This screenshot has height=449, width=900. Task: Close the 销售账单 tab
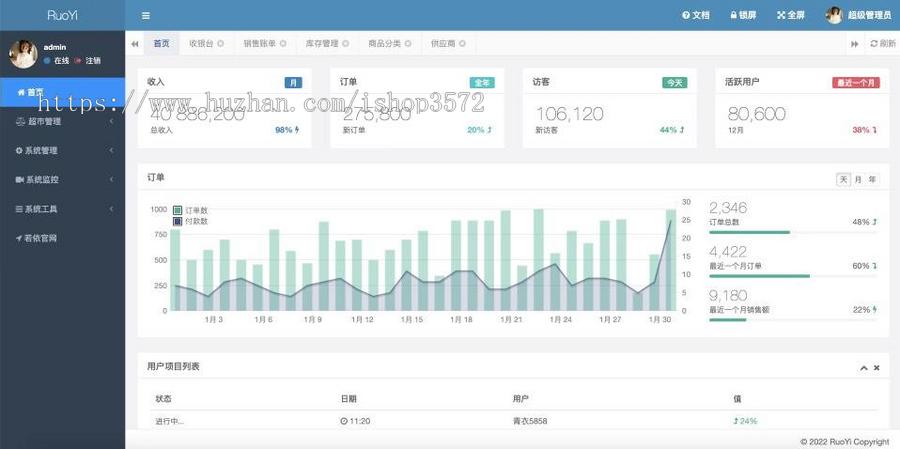[x=283, y=44]
